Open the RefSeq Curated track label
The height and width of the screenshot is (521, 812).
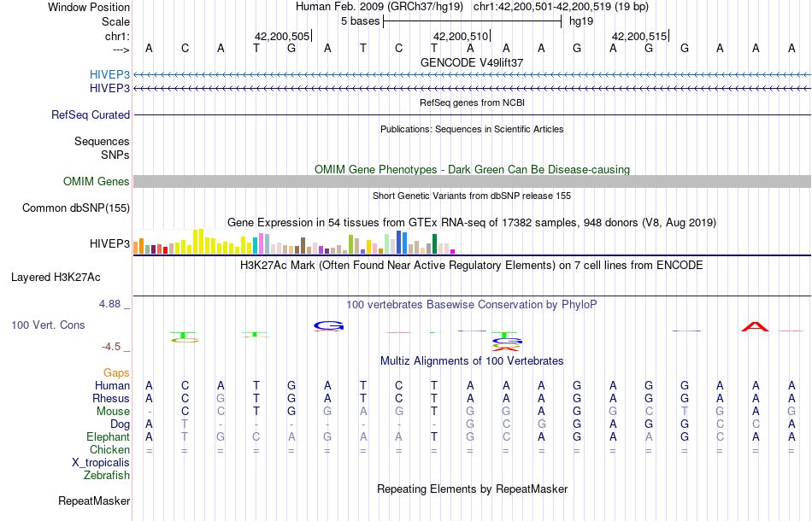[90, 114]
